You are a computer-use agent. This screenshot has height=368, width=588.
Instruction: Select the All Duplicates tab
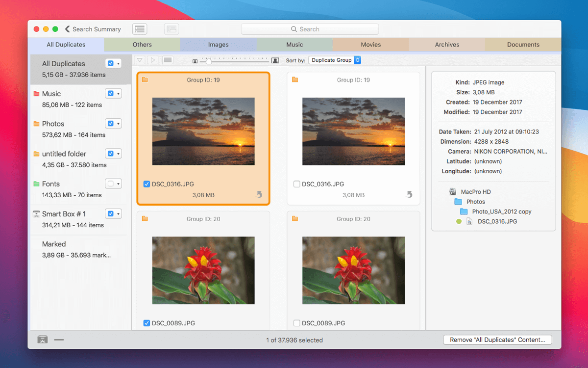point(66,45)
